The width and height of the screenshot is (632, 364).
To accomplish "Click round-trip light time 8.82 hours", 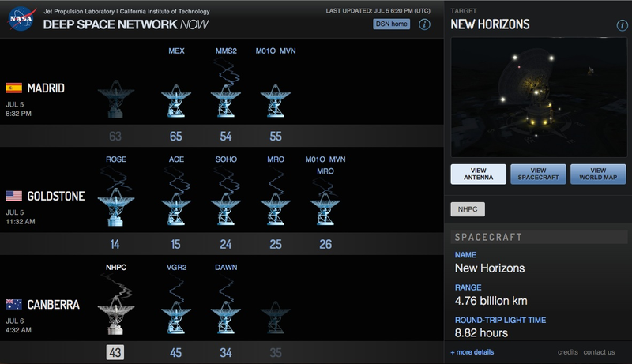I will coord(481,333).
